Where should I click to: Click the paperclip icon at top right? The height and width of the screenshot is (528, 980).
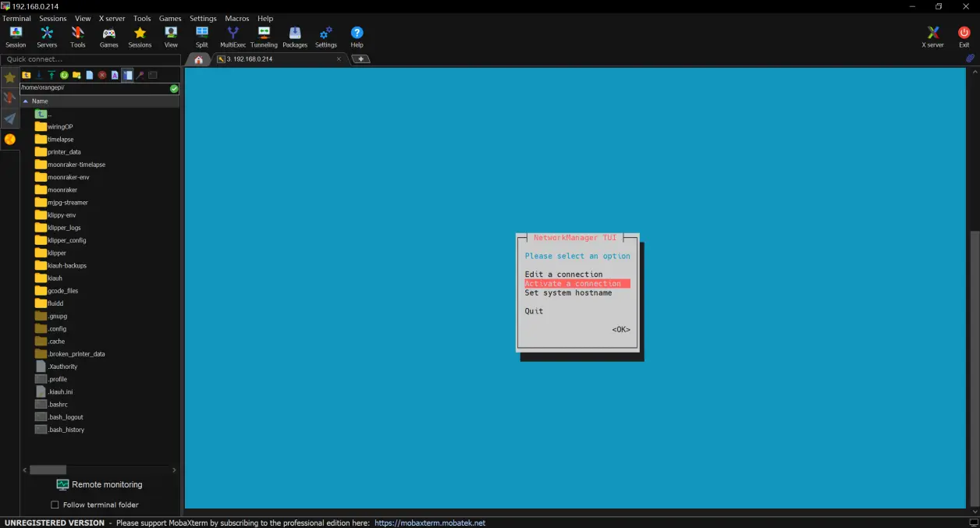click(x=971, y=58)
